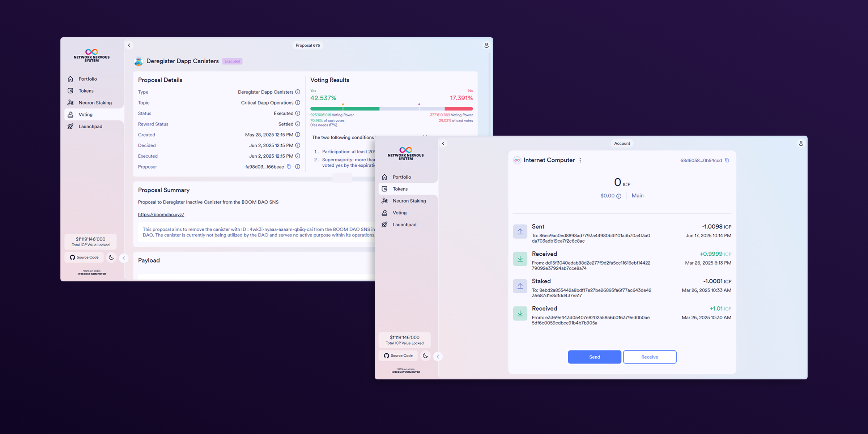Image resolution: width=868 pixels, height=434 pixels.
Task: Copy the proposer ID fa98d03...f66beac
Action: click(x=289, y=167)
